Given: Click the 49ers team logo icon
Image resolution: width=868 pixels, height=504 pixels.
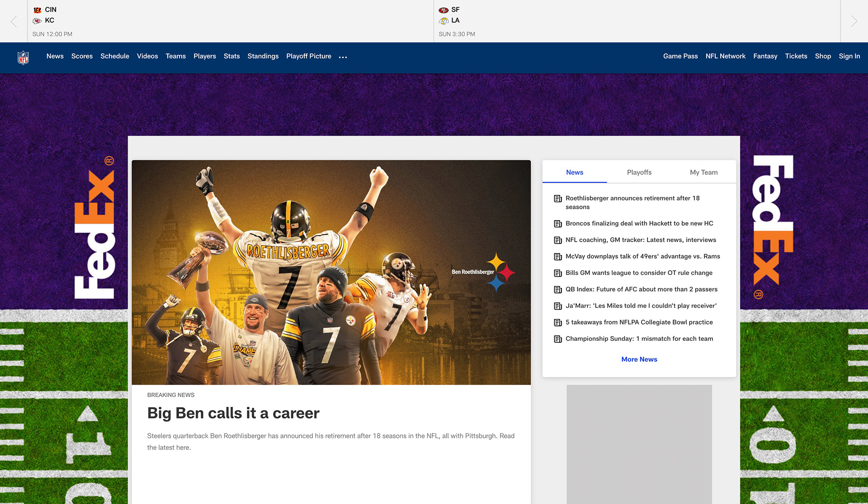Looking at the screenshot, I should coord(443,10).
